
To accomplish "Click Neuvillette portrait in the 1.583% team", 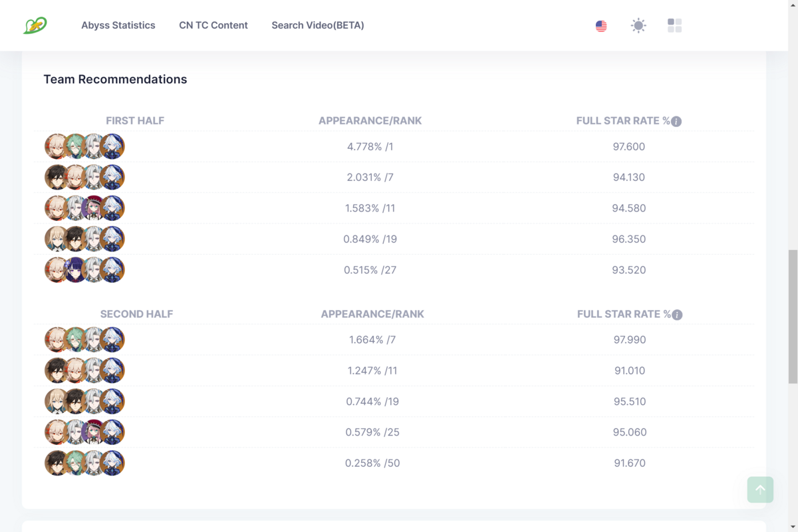I will pos(76,208).
